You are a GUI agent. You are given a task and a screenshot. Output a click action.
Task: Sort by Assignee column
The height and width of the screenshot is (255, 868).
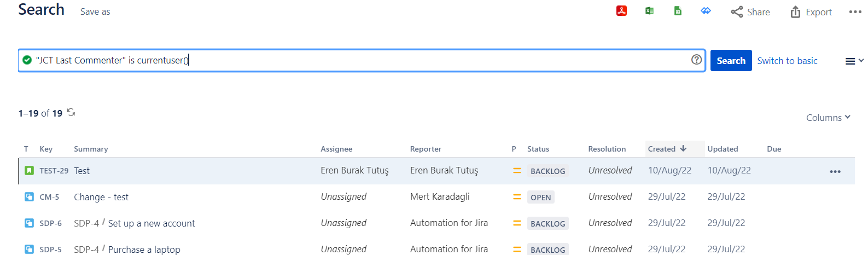[336, 149]
